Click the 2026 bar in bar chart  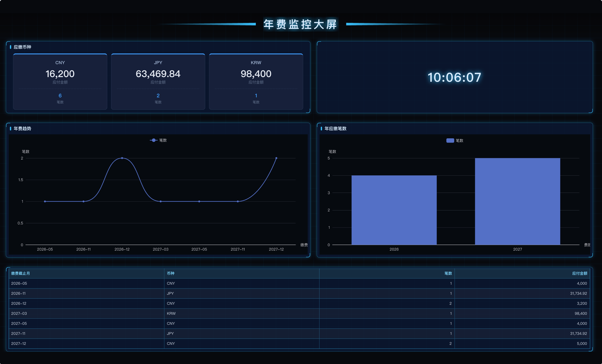[x=394, y=210]
